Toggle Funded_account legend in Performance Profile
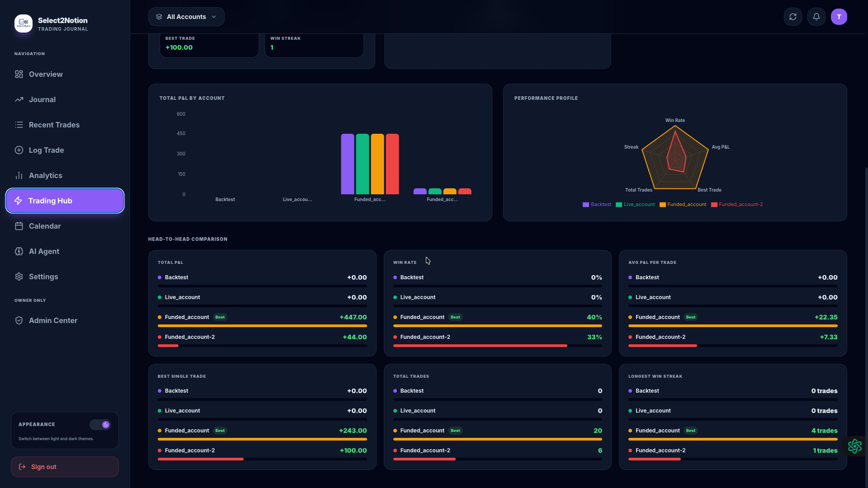868x488 pixels. click(x=683, y=205)
